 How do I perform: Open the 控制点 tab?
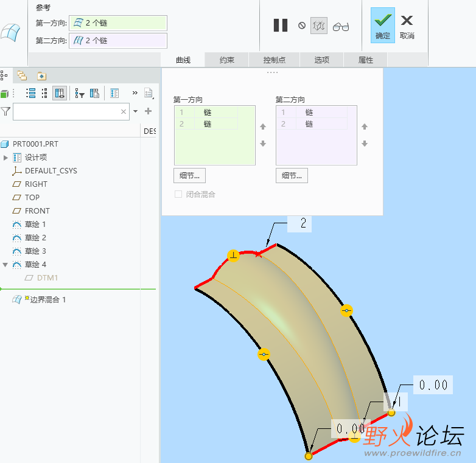click(x=275, y=60)
